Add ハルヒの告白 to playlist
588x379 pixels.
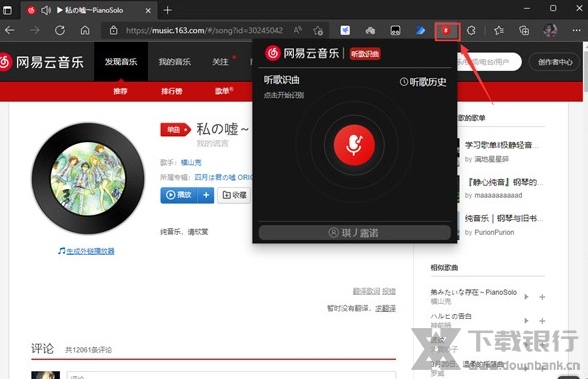(x=542, y=321)
